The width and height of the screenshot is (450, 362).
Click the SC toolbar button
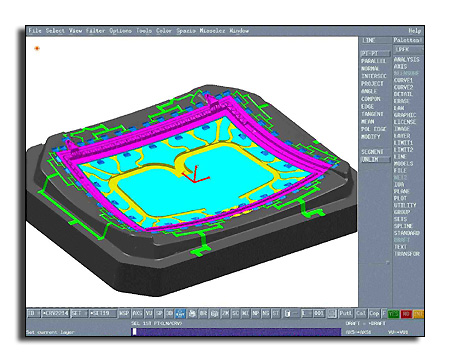(x=235, y=314)
